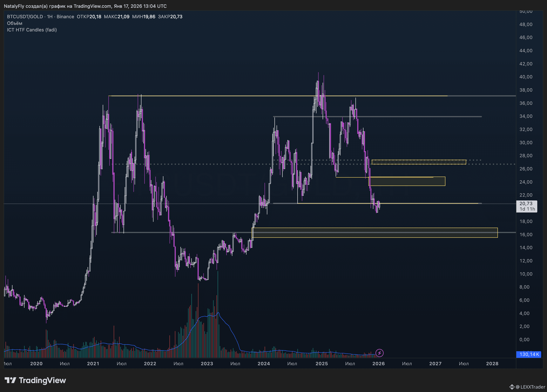Click the 18,00 price axis label
The width and height of the screenshot is (547, 392).
coord(526,221)
